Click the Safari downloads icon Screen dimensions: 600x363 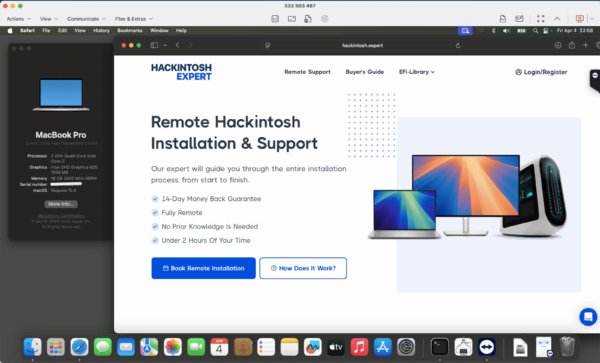click(x=558, y=45)
